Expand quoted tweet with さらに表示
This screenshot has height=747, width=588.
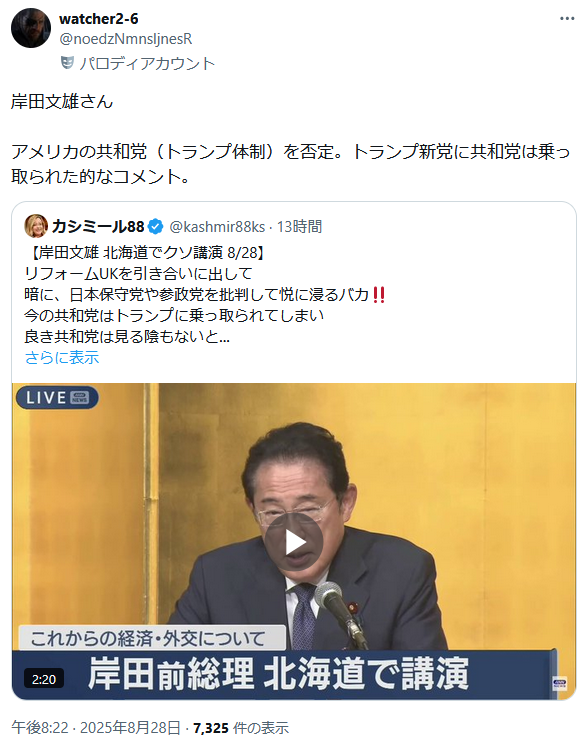61,357
